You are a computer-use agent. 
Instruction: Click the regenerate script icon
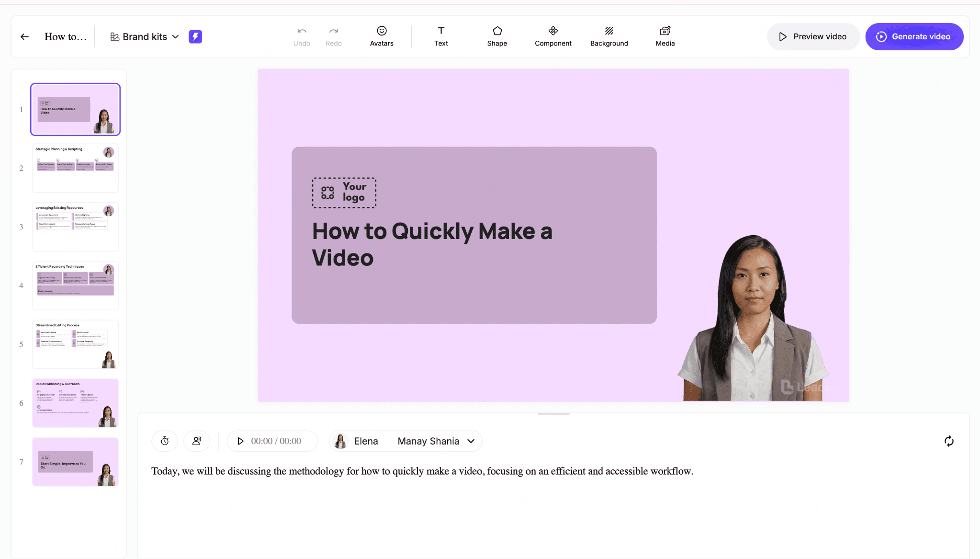pyautogui.click(x=949, y=441)
